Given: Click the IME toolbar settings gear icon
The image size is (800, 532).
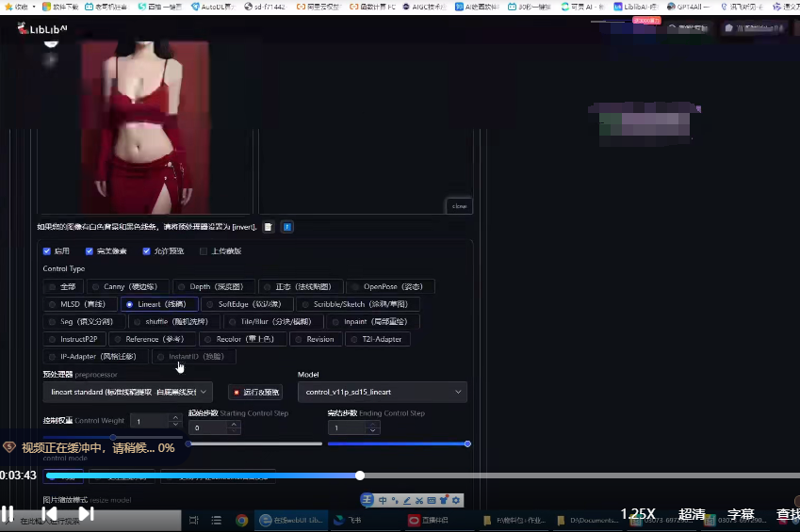Looking at the screenshot, I should (x=456, y=500).
